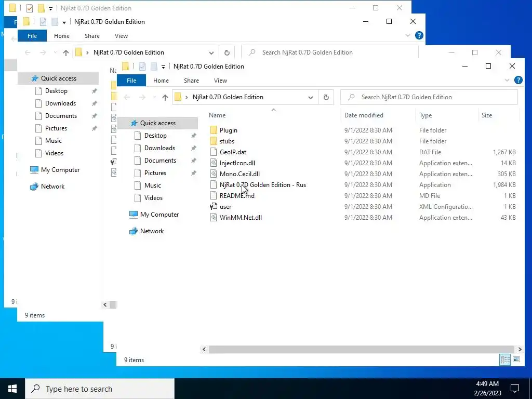Click the Help icon in the middle window
This screenshot has height=399, width=532.
point(419,35)
